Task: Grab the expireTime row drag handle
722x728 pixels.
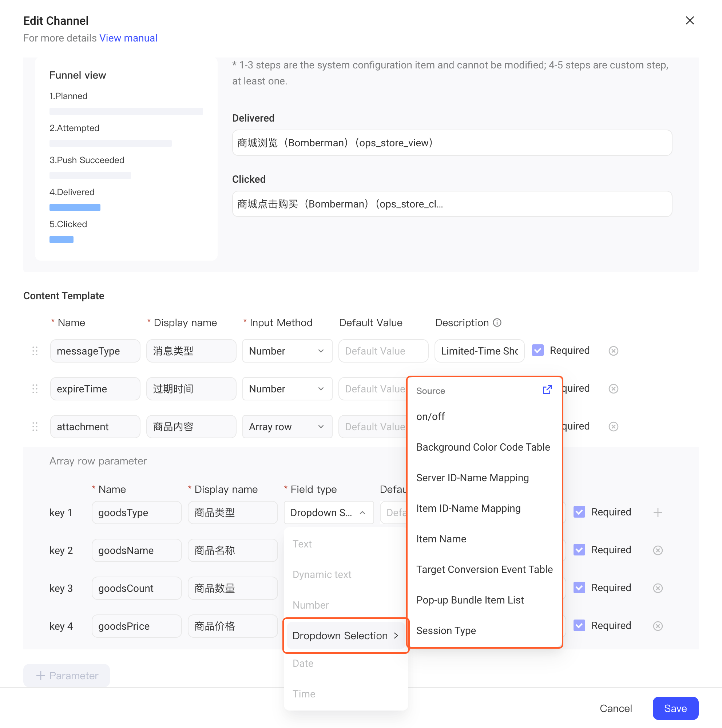Action: [35, 388]
